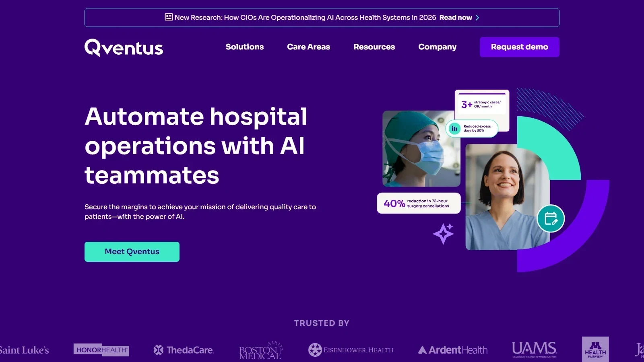Open the Solutions menu

pos(245,47)
